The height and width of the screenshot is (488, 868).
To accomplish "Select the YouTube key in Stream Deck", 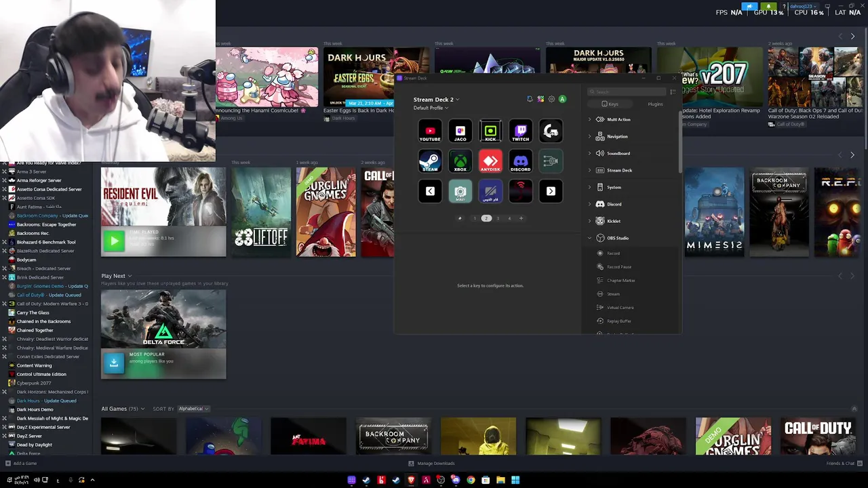I will [x=430, y=131].
